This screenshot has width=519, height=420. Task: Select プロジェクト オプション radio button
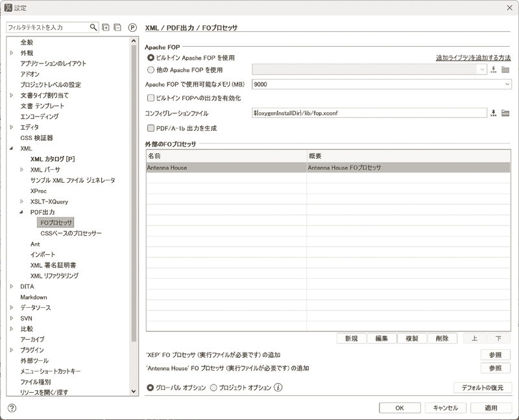point(214,387)
